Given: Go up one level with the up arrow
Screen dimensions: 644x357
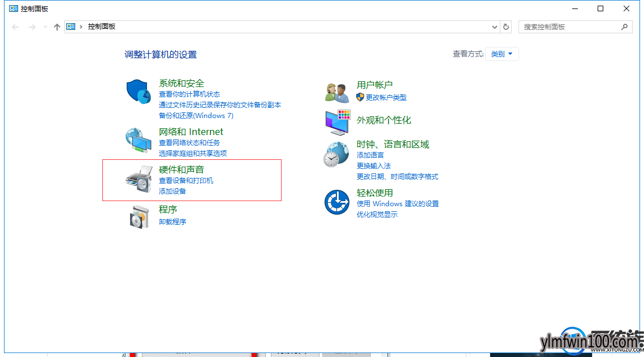Looking at the screenshot, I should coord(57,27).
